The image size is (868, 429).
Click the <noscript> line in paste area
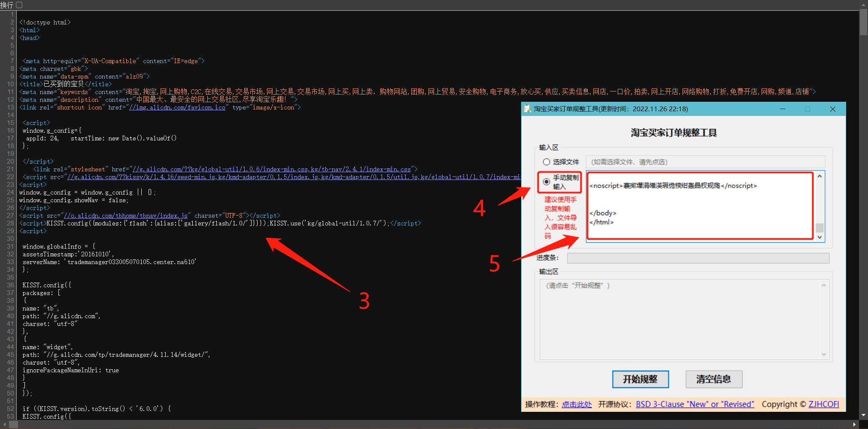click(673, 186)
